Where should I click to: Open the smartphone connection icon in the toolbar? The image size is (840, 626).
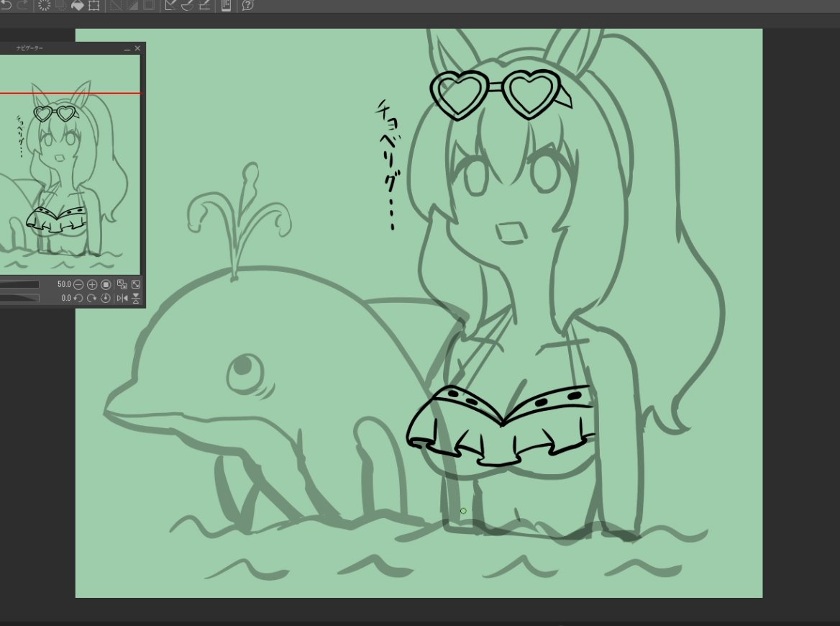click(x=226, y=5)
